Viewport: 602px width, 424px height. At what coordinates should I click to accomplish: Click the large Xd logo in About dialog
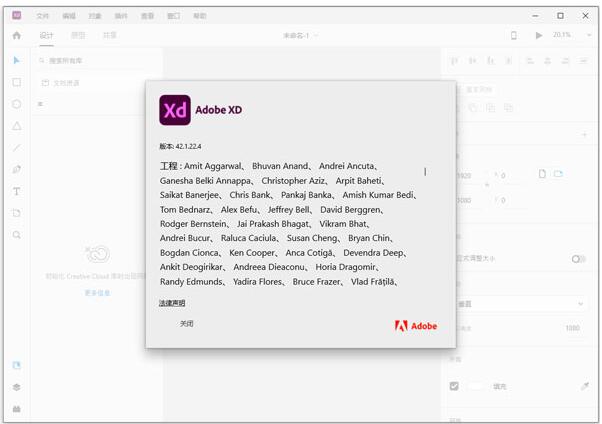[x=175, y=110]
